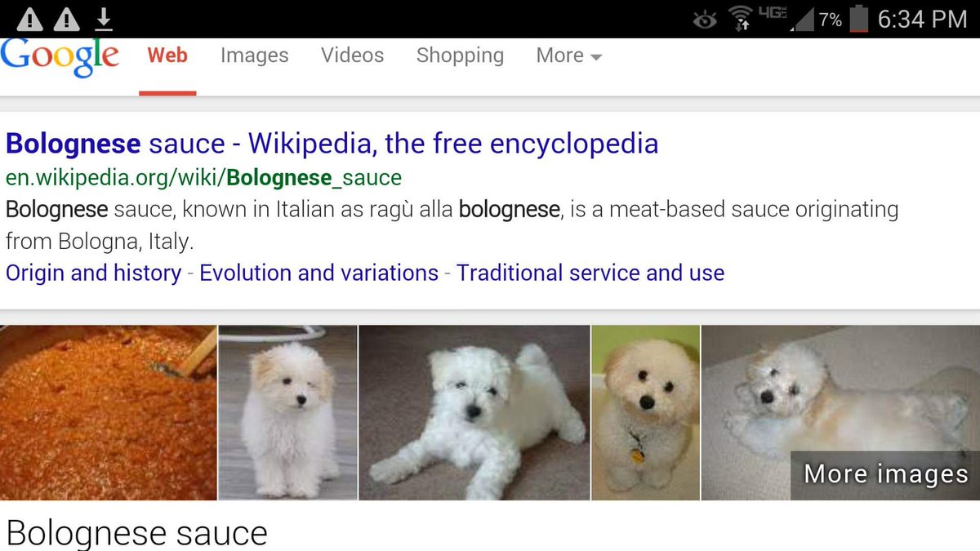Open the Origin and history sitelink
This screenshot has width=980, height=551.
(x=93, y=273)
